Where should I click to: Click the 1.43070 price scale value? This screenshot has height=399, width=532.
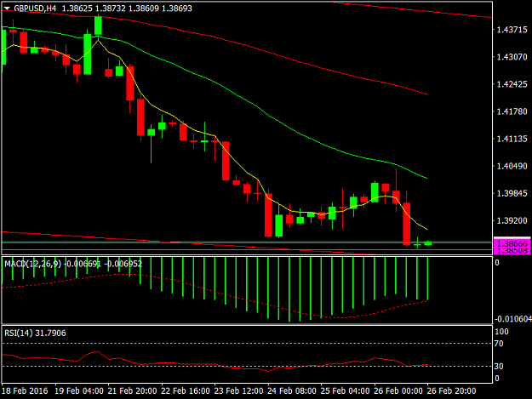(512, 57)
